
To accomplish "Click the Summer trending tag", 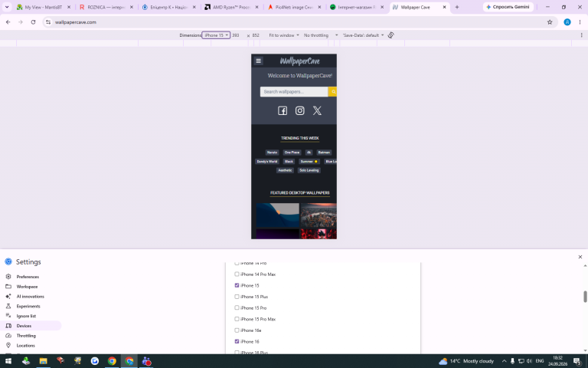I will point(309,162).
